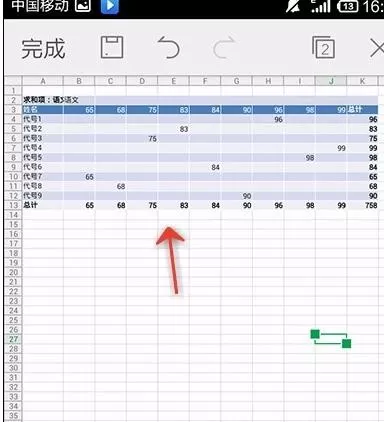384x422 pixels.
Task: Click the cell 代号9
Action: pos(43,196)
